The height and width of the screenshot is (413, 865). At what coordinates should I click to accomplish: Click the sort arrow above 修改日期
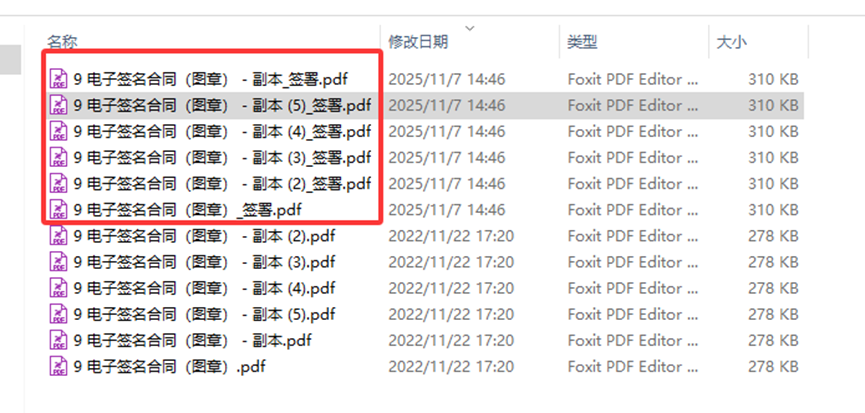pos(470,28)
